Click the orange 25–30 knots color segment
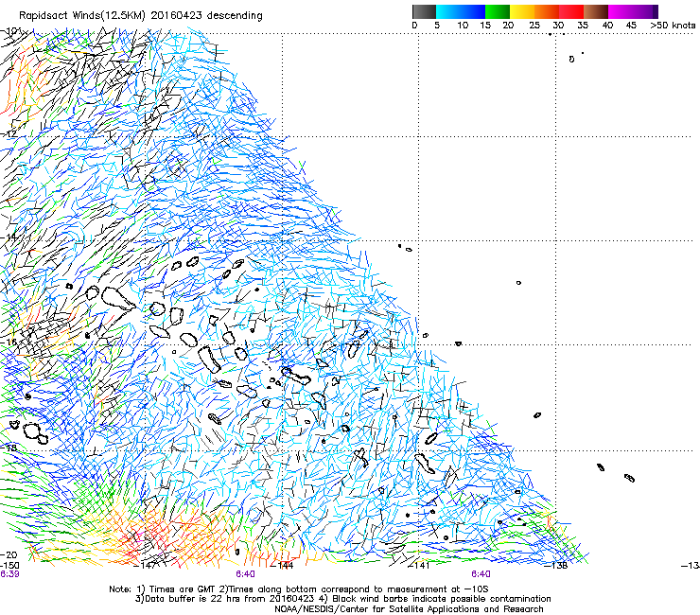700x615 pixels. click(x=547, y=11)
